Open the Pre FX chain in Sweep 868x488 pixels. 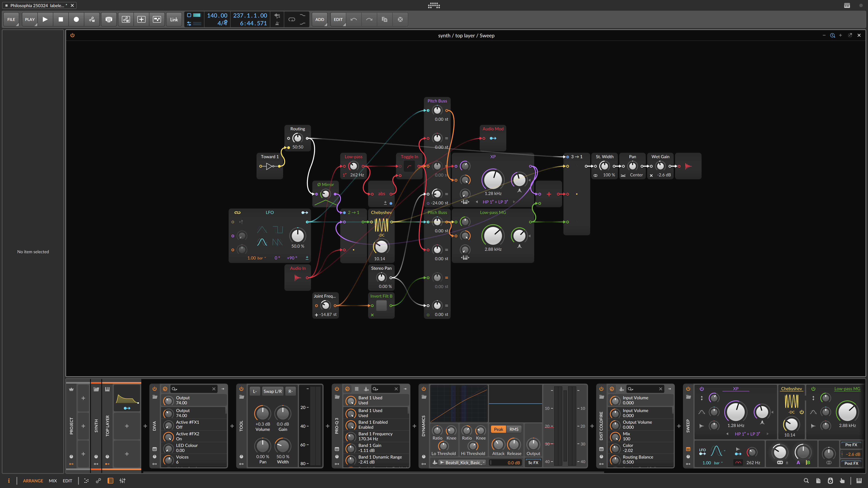[x=851, y=445]
